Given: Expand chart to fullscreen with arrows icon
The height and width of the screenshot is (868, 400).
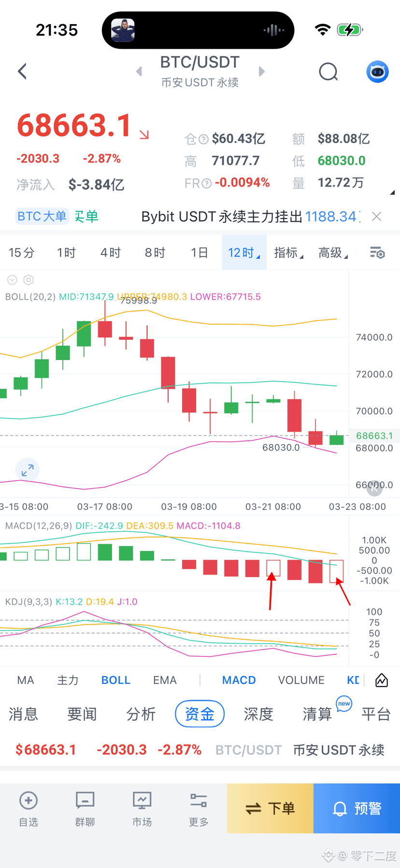Looking at the screenshot, I should 28,470.
